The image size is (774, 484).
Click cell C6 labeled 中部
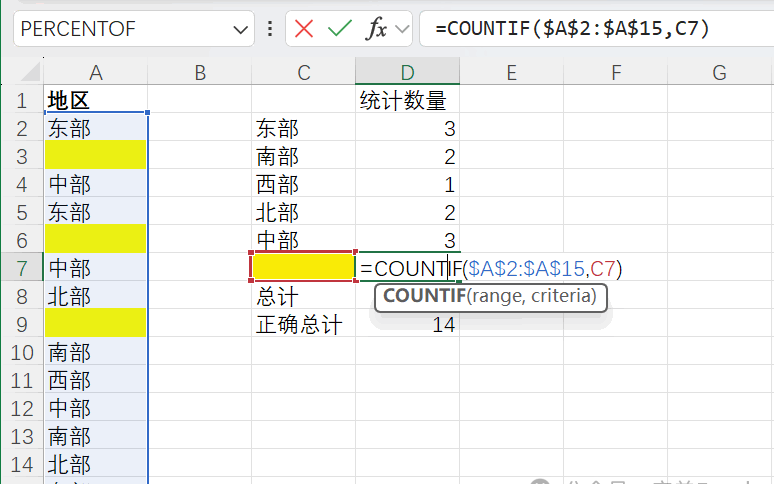point(304,240)
